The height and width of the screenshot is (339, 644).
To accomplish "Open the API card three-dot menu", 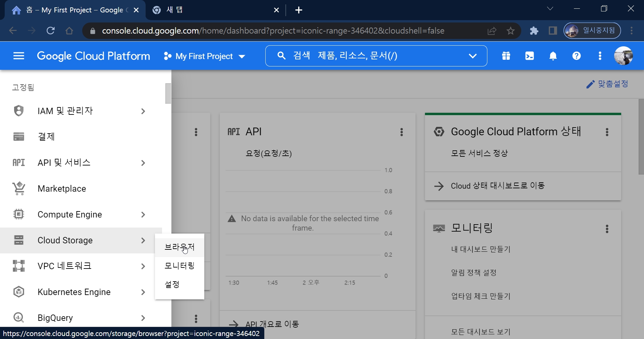I will point(401,132).
